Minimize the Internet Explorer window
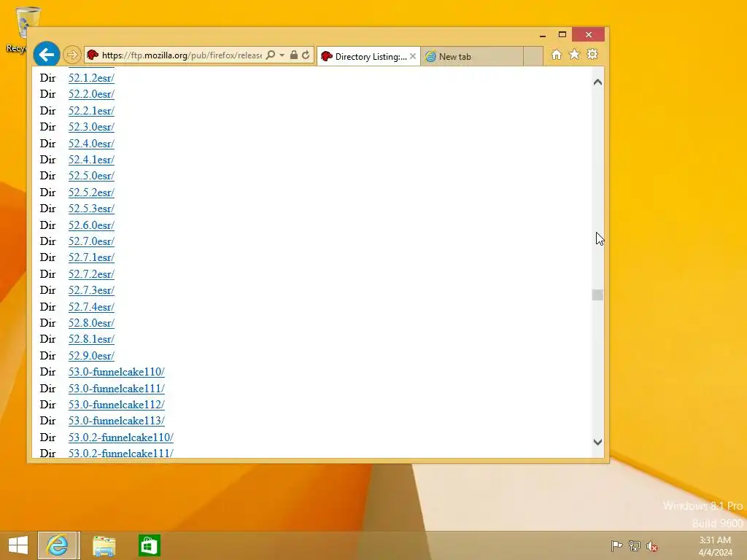The height and width of the screenshot is (560, 747). pos(543,35)
